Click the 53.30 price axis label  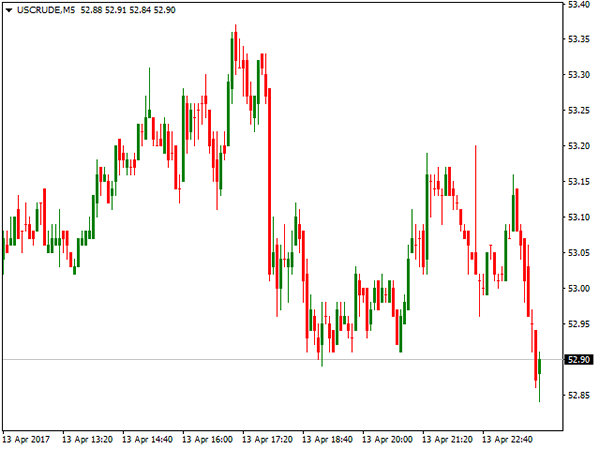pos(579,75)
